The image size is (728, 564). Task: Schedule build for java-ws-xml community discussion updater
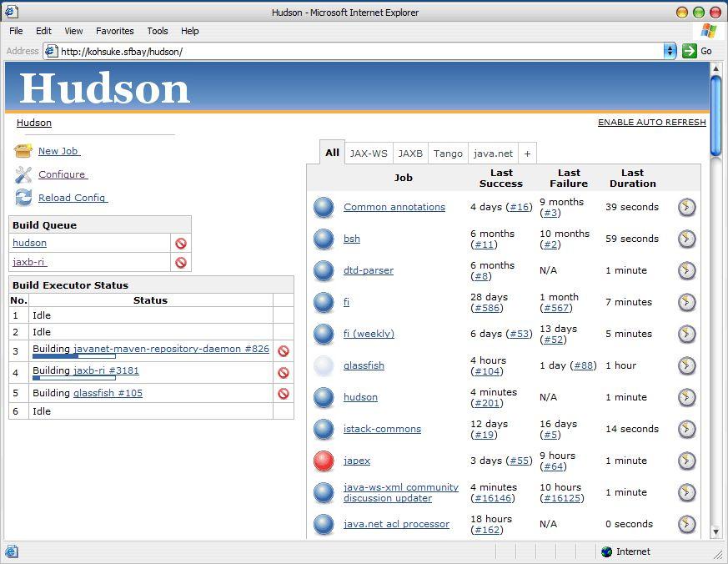[x=686, y=492]
